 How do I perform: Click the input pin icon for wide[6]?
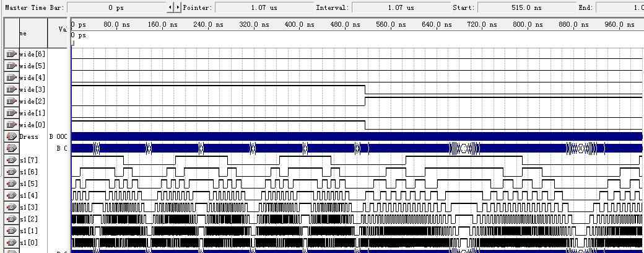point(11,54)
